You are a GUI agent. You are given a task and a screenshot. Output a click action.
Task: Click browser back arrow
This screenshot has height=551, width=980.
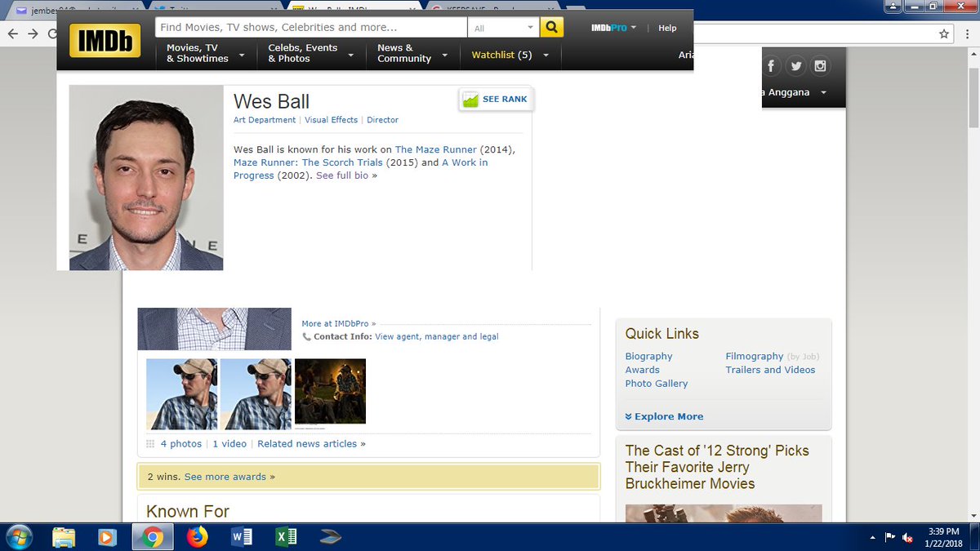pos(12,33)
